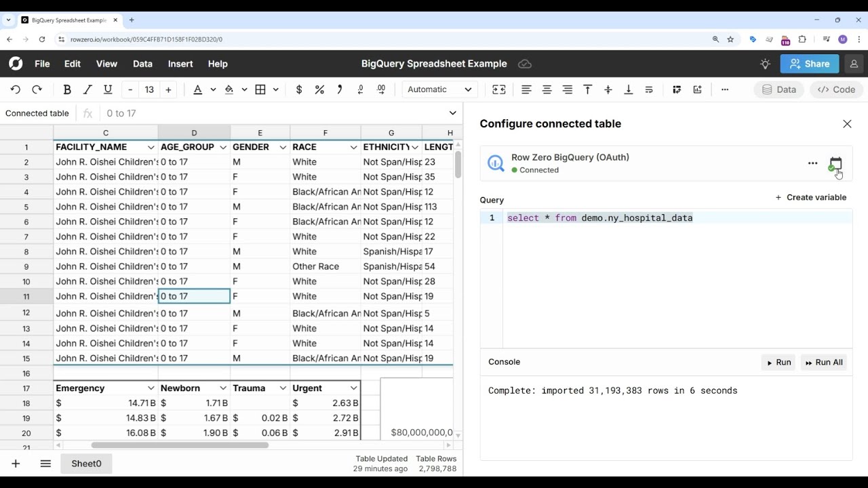The height and width of the screenshot is (488, 868).
Task: Click the pivot table icon in toolbar
Action: 677,89
